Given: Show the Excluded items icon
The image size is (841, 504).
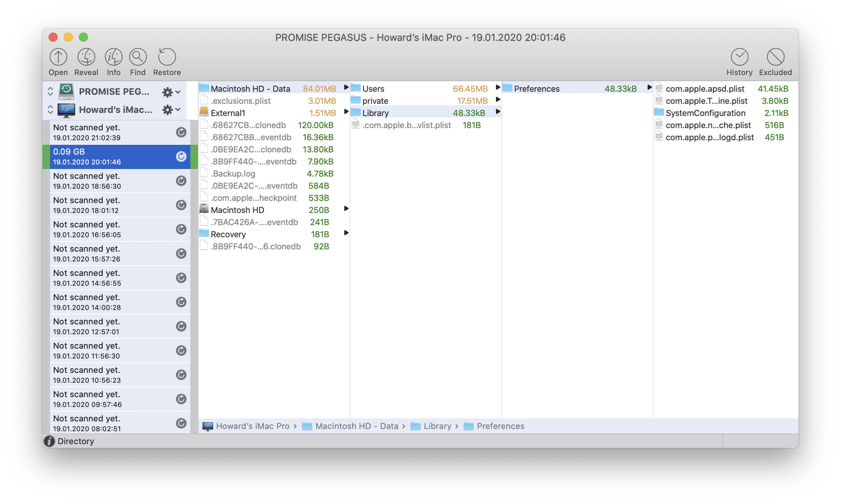Looking at the screenshot, I should (x=775, y=57).
